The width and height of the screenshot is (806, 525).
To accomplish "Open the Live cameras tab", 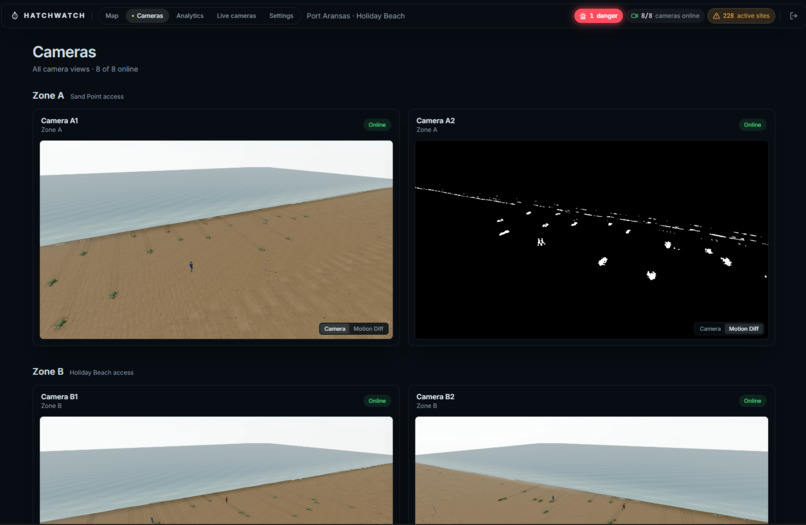I will coord(236,16).
